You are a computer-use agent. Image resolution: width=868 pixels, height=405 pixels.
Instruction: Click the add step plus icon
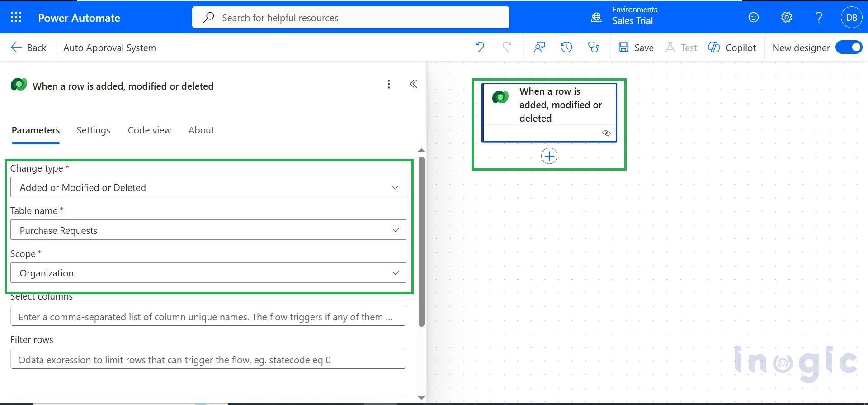(549, 156)
